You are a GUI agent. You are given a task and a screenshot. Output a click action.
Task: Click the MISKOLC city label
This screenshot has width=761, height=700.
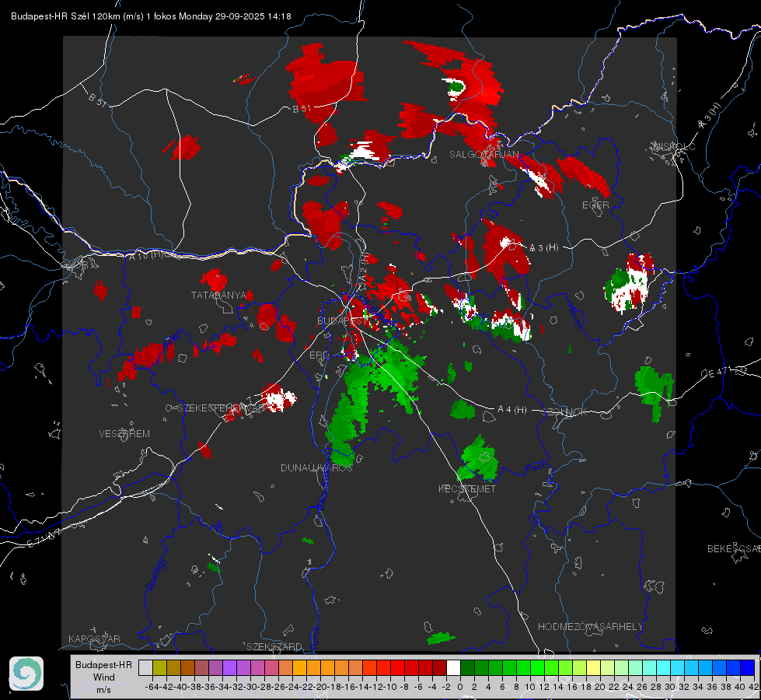pyautogui.click(x=674, y=146)
